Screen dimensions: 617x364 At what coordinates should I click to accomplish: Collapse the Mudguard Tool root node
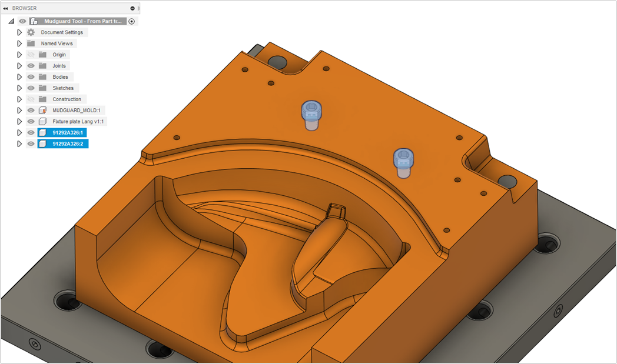[11, 21]
